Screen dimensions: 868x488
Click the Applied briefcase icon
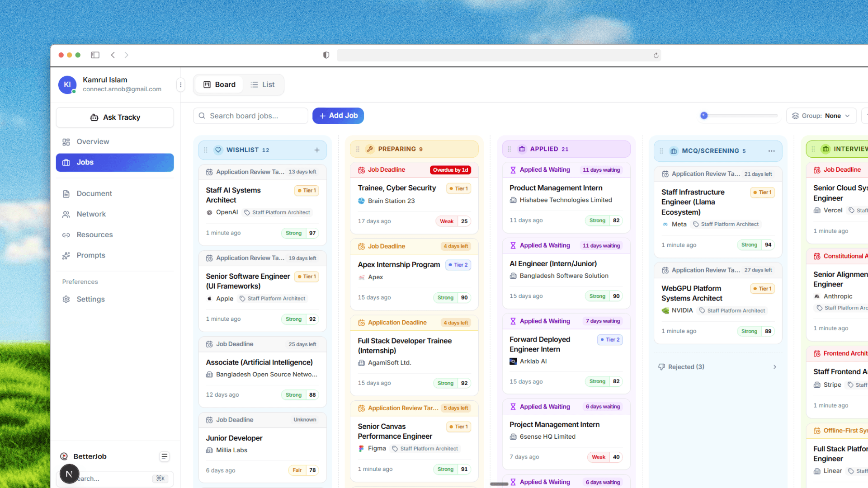[x=522, y=149]
